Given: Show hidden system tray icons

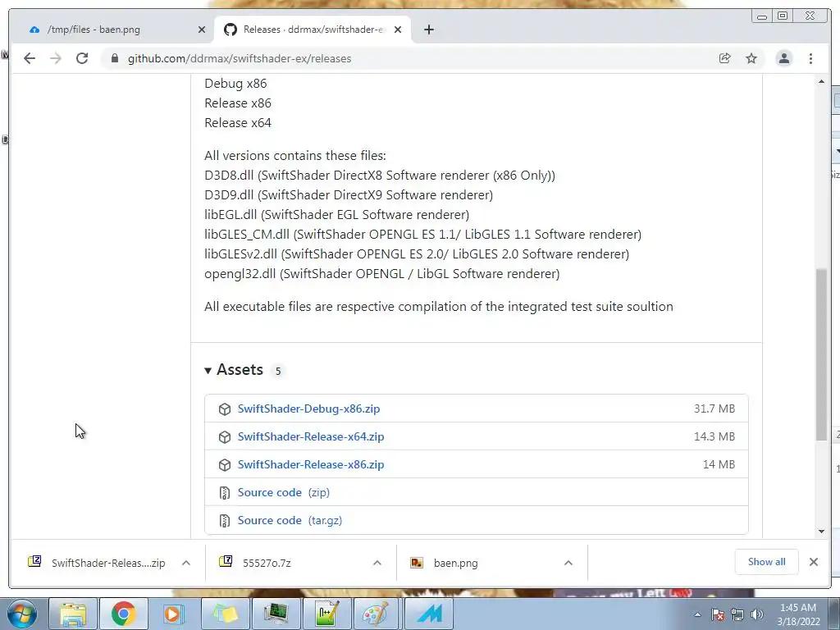Looking at the screenshot, I should [x=697, y=614].
